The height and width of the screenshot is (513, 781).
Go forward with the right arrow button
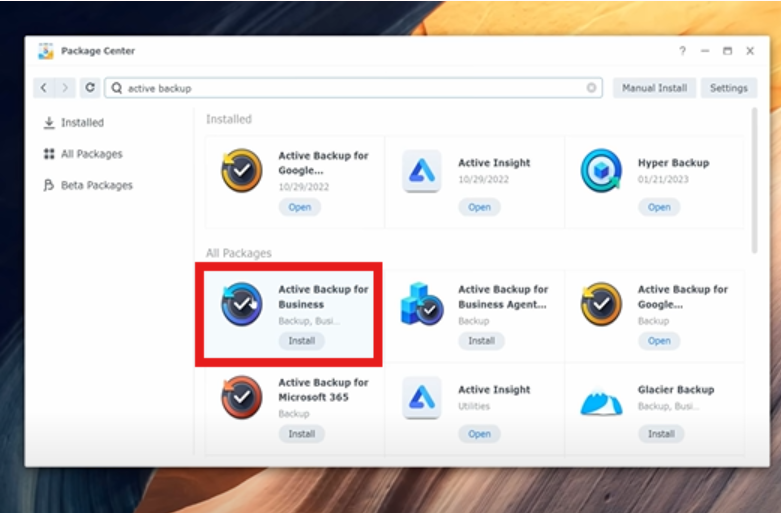(65, 88)
